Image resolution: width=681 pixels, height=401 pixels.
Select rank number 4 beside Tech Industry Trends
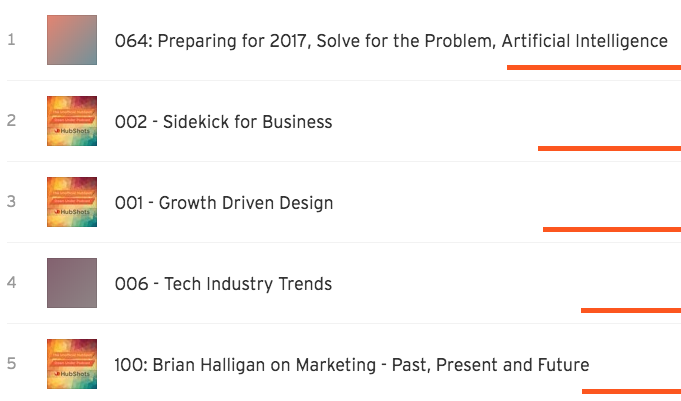click(x=11, y=283)
